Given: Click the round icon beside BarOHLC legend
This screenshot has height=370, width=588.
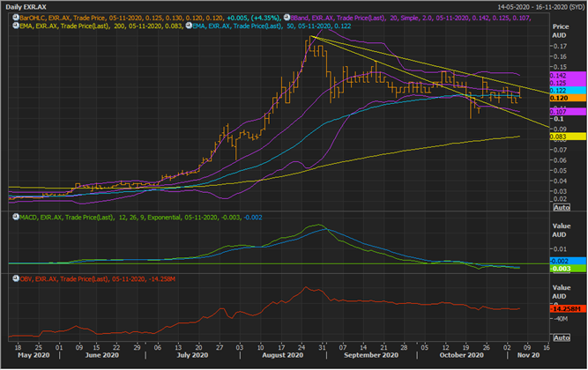Looking at the screenshot, I should click(x=16, y=18).
